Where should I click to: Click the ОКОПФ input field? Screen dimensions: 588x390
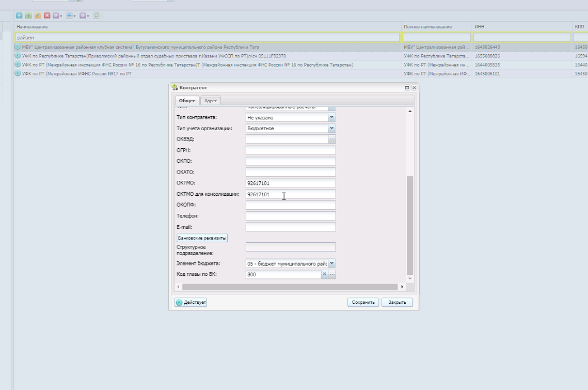[291, 205]
